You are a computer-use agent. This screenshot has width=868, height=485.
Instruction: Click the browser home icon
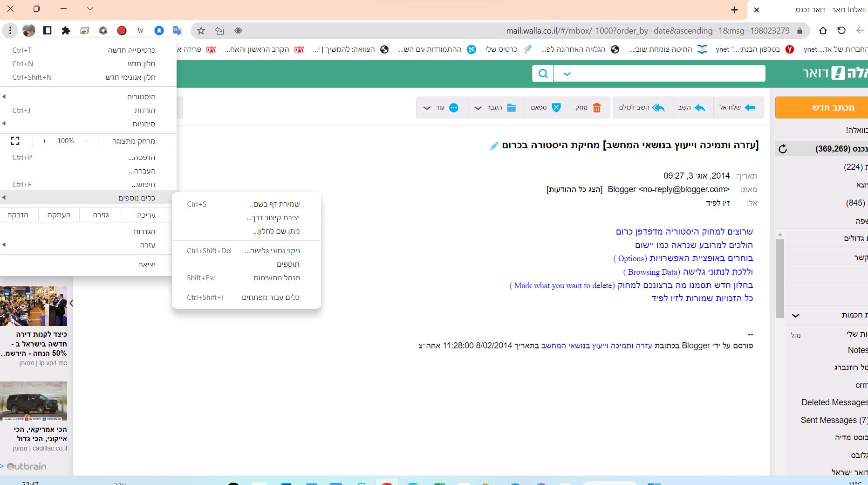click(823, 31)
